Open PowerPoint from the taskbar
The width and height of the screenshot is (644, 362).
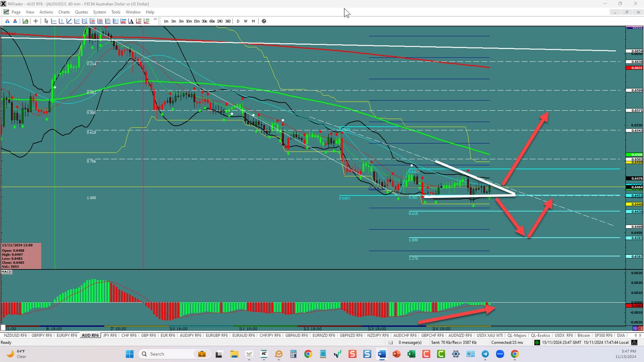click(x=396, y=354)
